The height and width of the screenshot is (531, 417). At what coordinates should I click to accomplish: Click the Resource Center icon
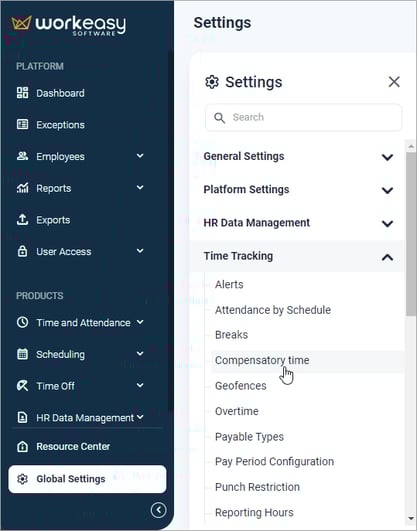click(x=22, y=446)
